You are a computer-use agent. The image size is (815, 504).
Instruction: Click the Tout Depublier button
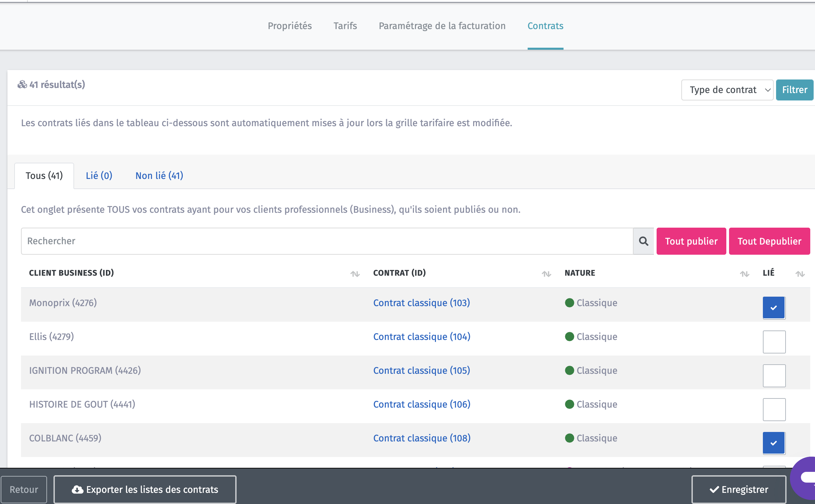[x=769, y=241]
